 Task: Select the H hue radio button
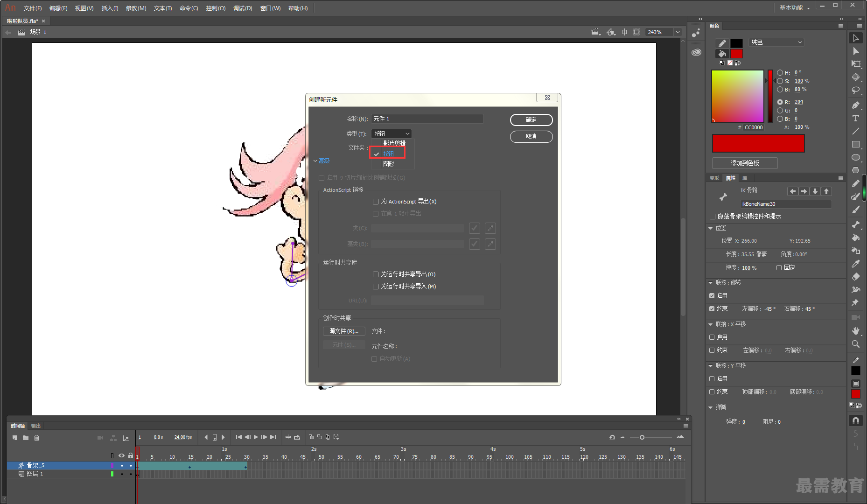tap(780, 73)
